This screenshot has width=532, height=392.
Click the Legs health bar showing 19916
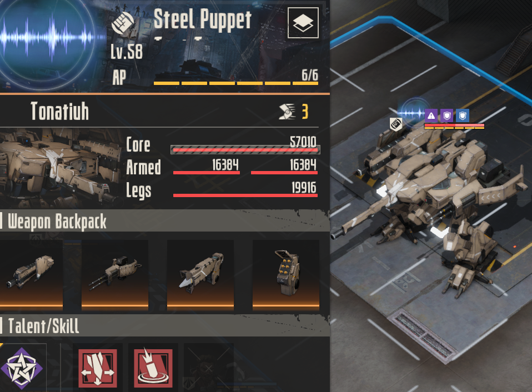click(x=245, y=195)
